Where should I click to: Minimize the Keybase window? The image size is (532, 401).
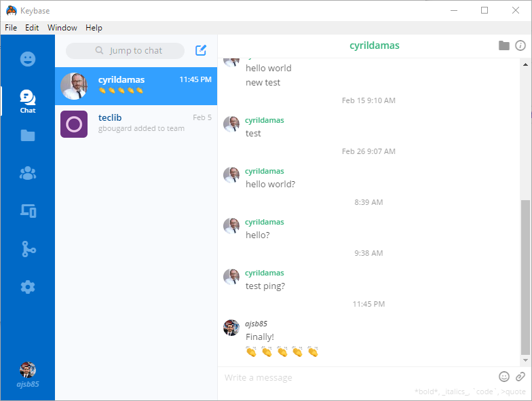453,11
